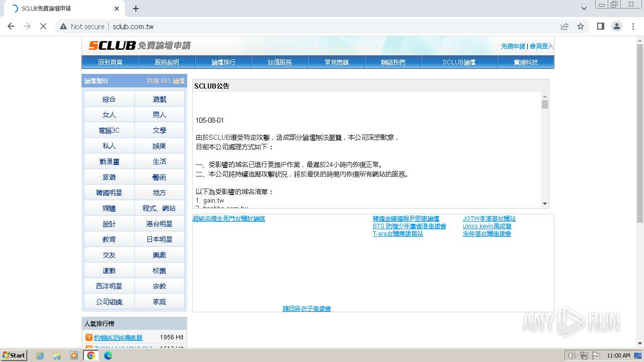This screenshot has width=644, height=362.
Task: Go back with the browser back arrow
Action: [11, 27]
